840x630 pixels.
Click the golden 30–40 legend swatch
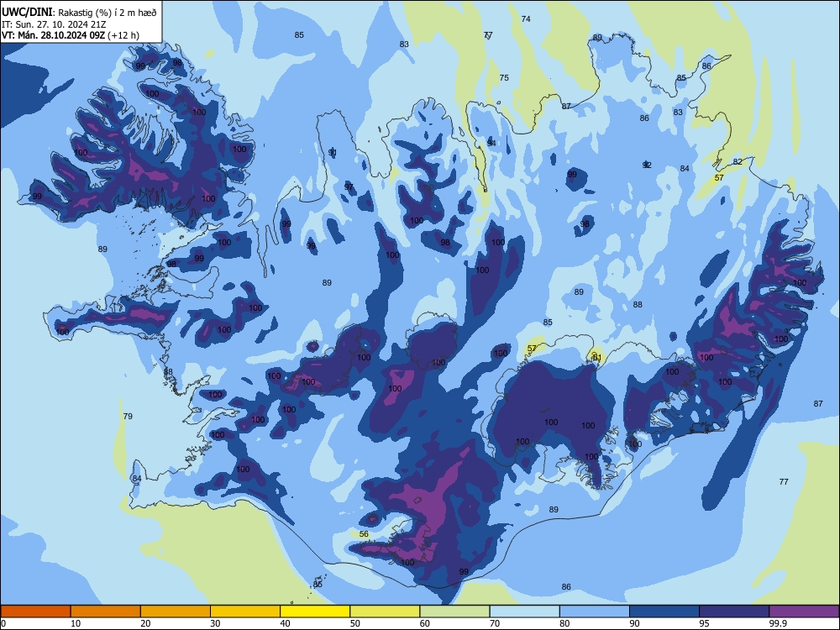pos(245,612)
